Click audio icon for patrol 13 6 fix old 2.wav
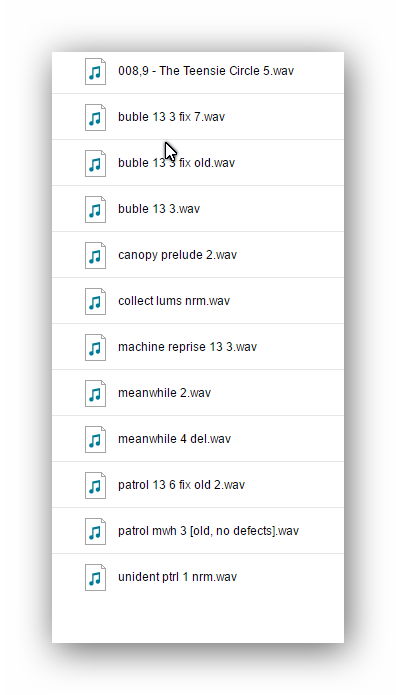Image resolution: width=396 pixels, height=695 pixels. coord(95,485)
